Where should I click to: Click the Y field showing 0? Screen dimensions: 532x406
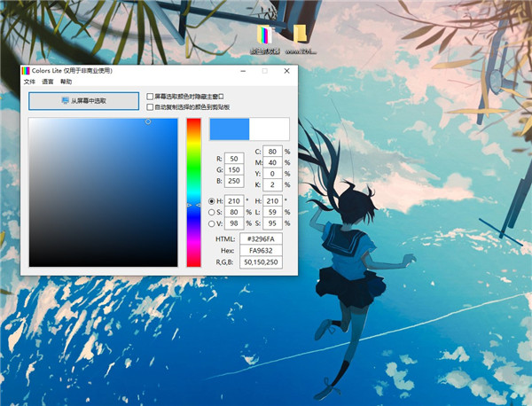(272, 174)
